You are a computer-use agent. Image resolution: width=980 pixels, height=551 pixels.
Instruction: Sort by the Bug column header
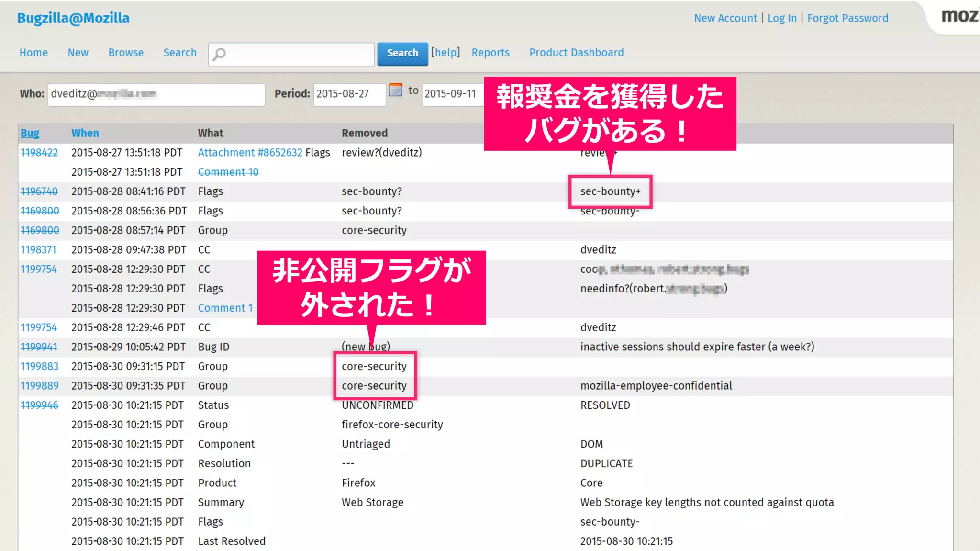pos(30,133)
